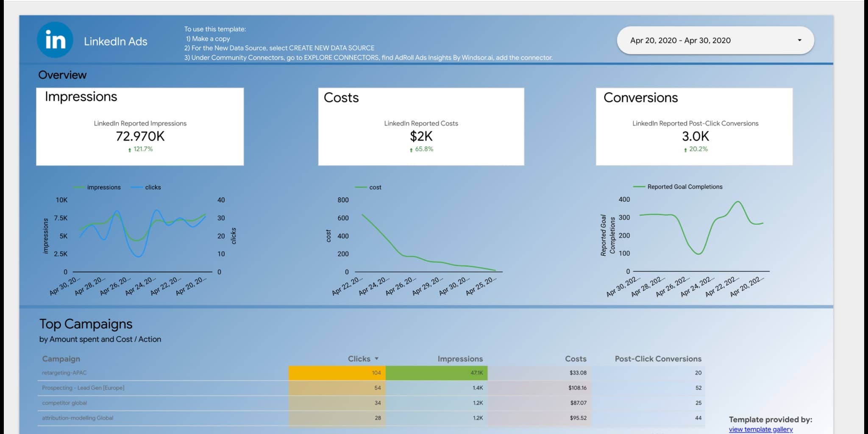Screen dimensions: 868x434
Task: Open the view template gallery link
Action: 760,429
